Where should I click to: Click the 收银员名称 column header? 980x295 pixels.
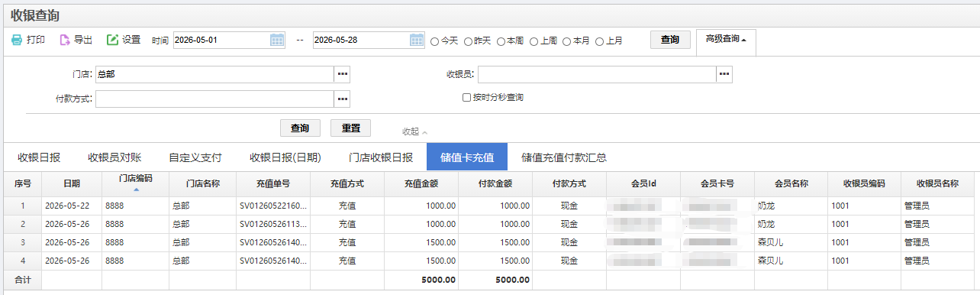[937, 183]
